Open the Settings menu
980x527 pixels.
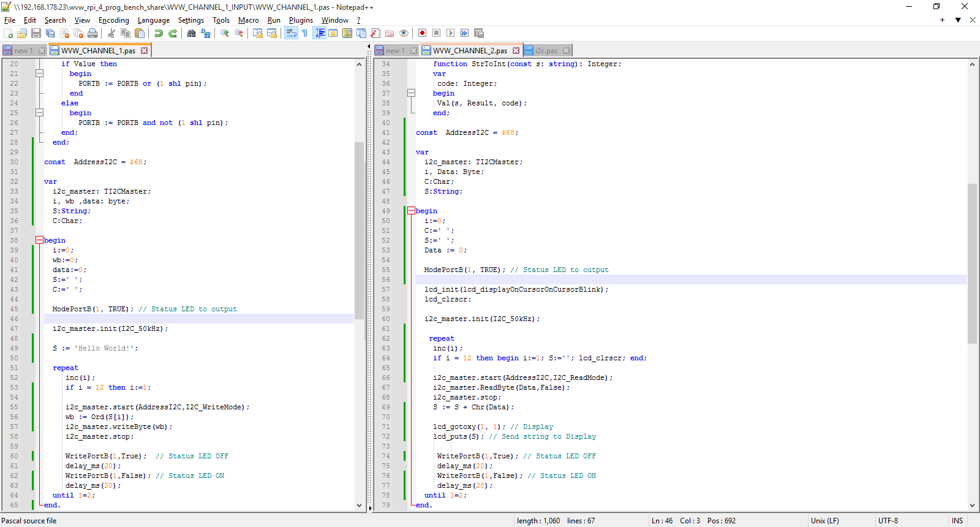tap(191, 20)
